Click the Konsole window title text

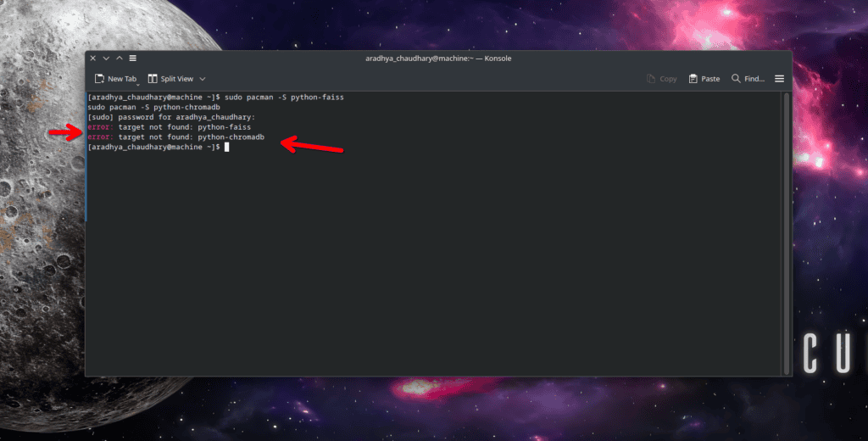[x=438, y=59]
